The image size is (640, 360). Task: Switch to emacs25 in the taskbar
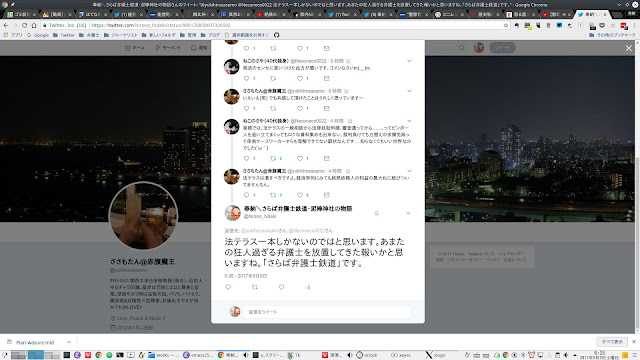[198, 355]
